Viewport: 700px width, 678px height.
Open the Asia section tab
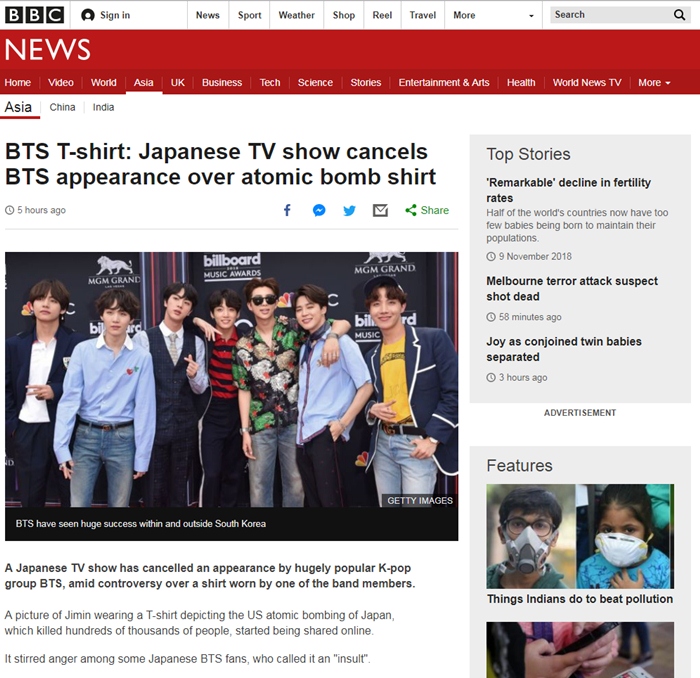pos(143,82)
